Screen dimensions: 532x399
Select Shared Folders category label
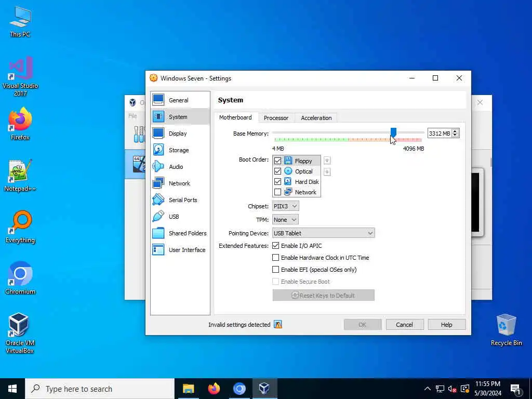188,233
